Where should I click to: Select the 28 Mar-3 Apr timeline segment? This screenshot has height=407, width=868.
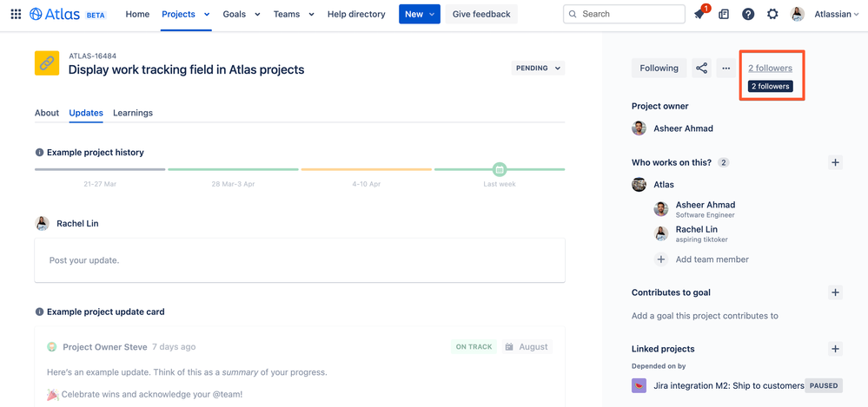[x=233, y=169]
